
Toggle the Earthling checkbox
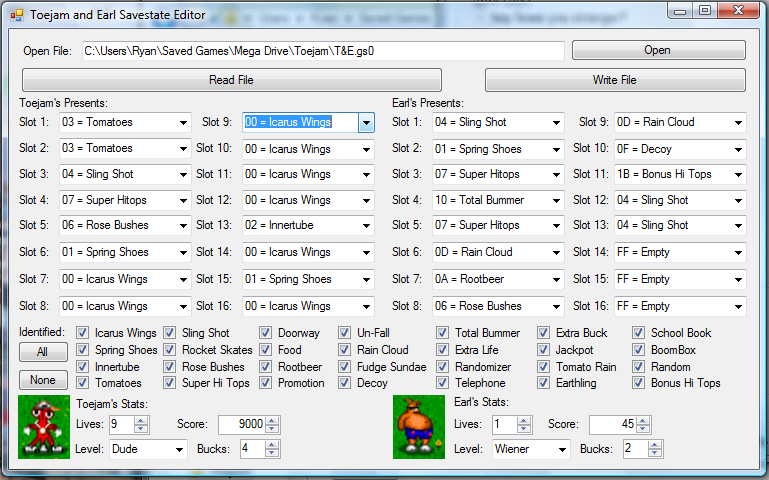click(x=543, y=383)
